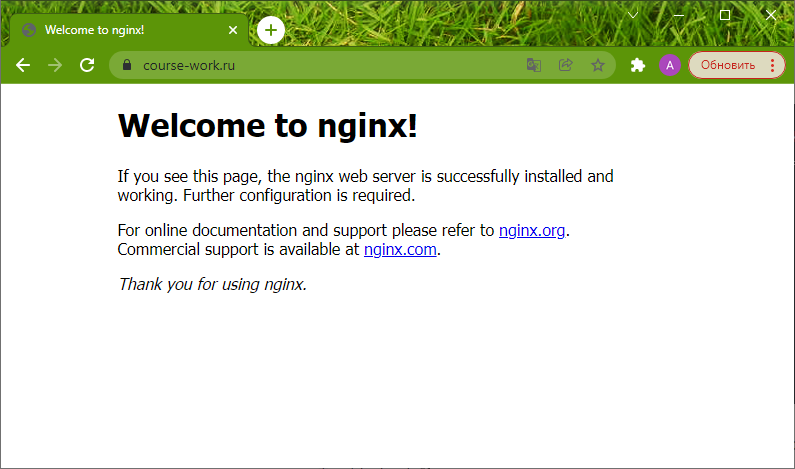This screenshot has width=795, height=469.
Task: Close the browser window
Action: click(771, 15)
